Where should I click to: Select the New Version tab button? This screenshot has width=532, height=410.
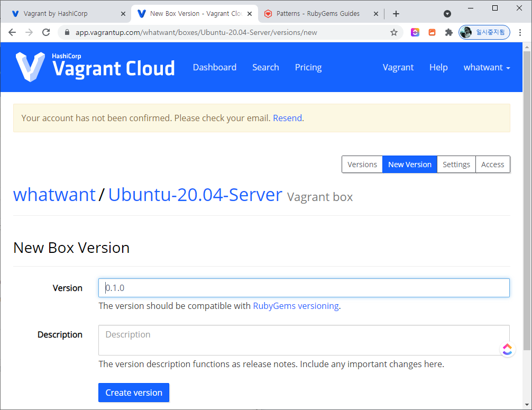point(409,165)
